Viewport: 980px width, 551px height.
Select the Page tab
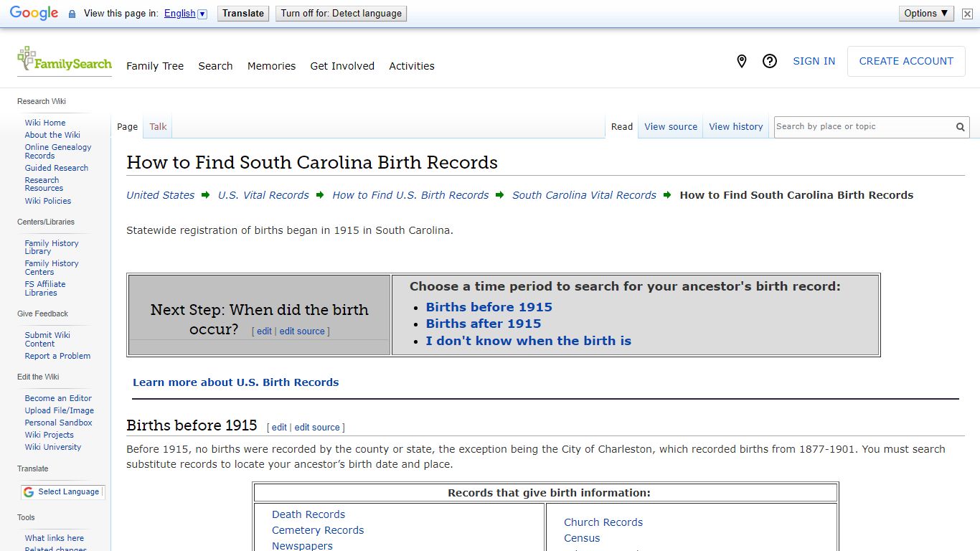[x=127, y=127]
